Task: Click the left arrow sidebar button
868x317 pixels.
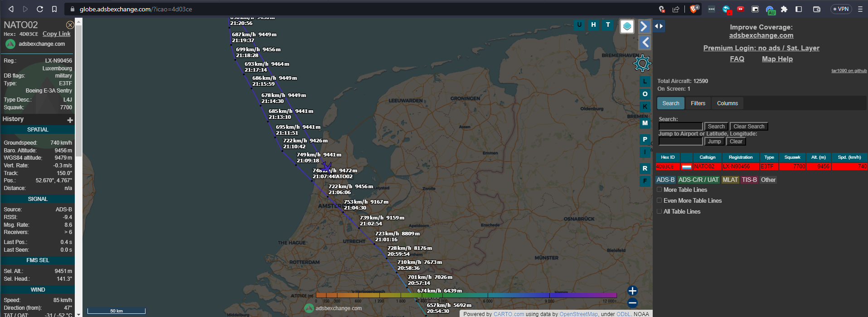Action: pyautogui.click(x=645, y=43)
